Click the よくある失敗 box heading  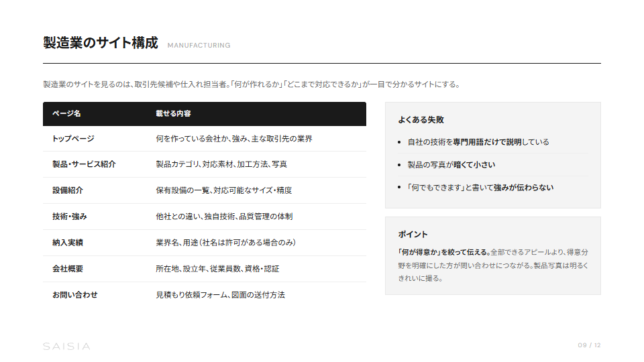tap(421, 120)
